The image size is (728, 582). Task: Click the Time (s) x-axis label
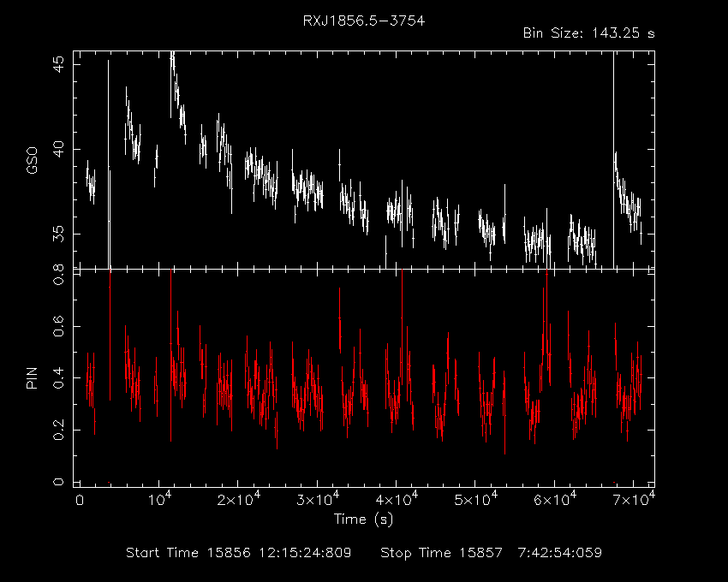(x=363, y=519)
